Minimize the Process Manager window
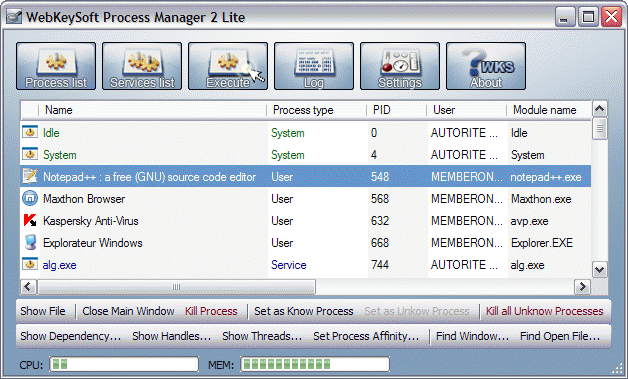 point(565,17)
